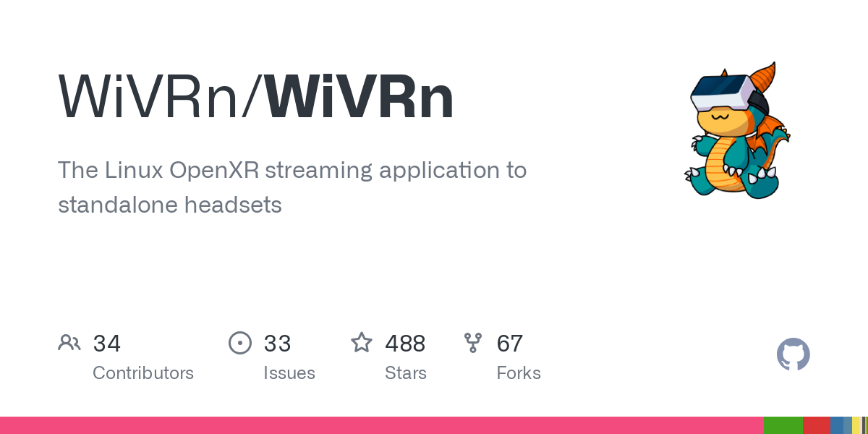The width and height of the screenshot is (868, 434).
Task: Click the dragon mascot wearing VR headset
Action: coord(739,130)
